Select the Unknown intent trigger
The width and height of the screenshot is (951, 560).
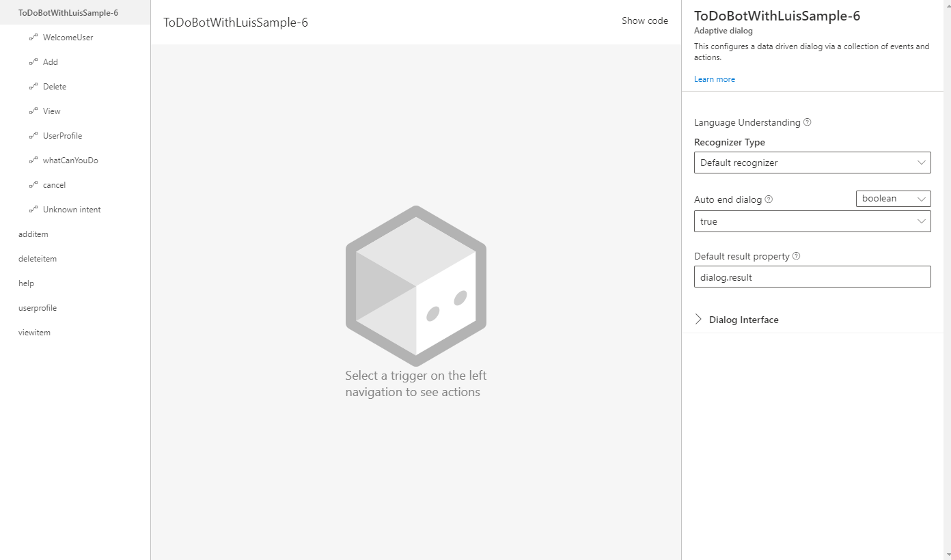[x=75, y=210]
